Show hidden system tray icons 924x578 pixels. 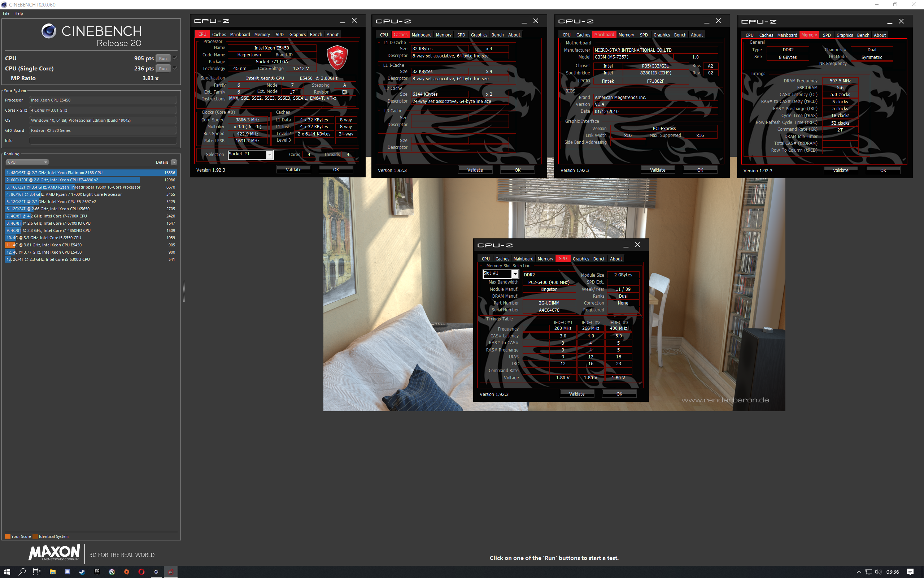[x=859, y=572]
